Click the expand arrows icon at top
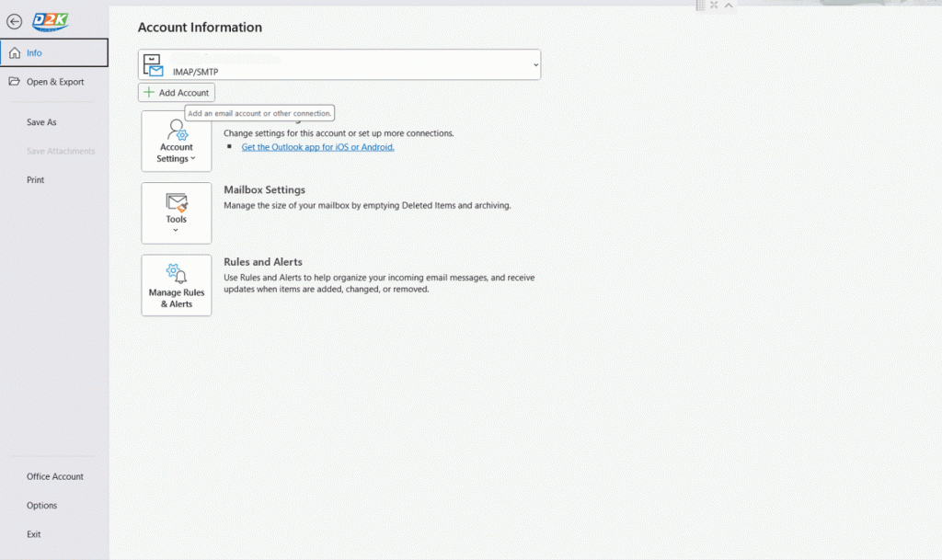 pyautogui.click(x=714, y=5)
